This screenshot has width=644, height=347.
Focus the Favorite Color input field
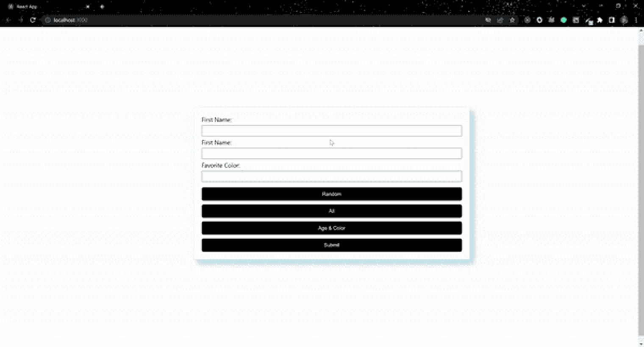[332, 176]
